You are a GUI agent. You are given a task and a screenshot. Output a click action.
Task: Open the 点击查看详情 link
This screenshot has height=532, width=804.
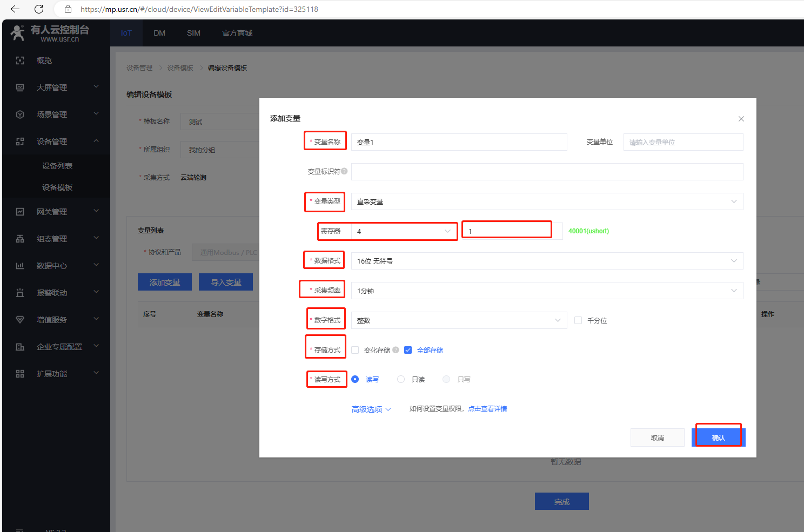(x=487, y=409)
